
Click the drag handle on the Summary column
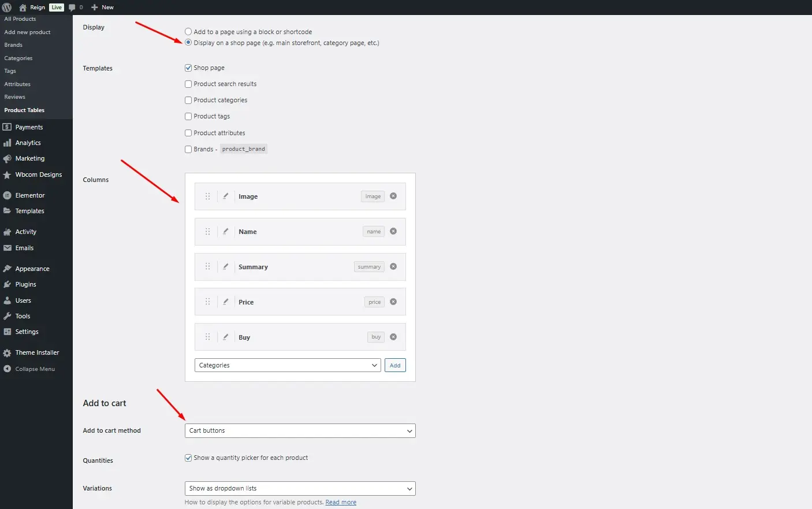tap(207, 266)
